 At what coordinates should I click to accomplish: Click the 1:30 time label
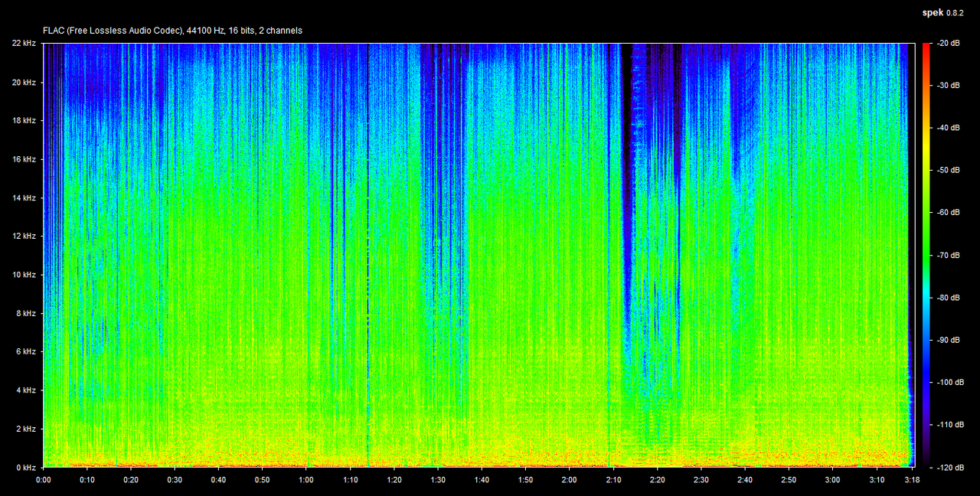tap(438, 480)
